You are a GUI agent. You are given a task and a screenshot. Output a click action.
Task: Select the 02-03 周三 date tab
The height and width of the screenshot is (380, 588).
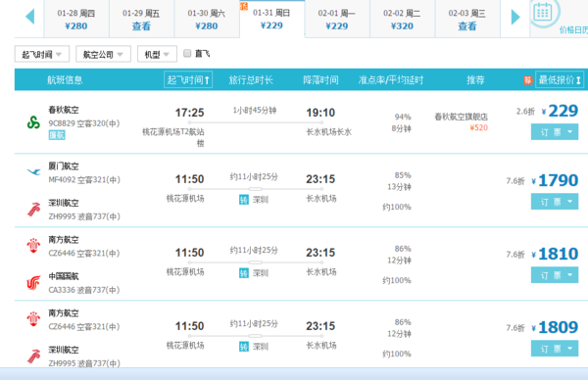467,20
